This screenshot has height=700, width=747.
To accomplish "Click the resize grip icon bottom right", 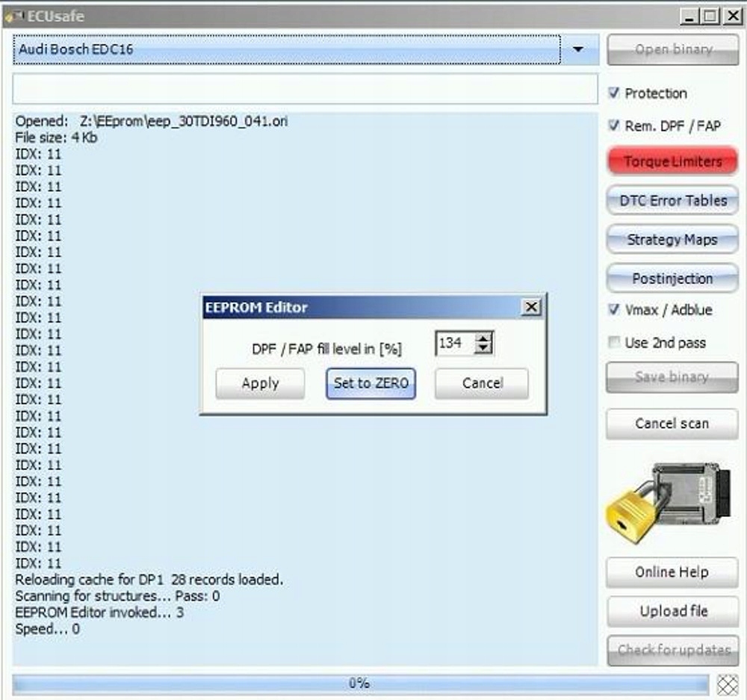I will [x=726, y=682].
